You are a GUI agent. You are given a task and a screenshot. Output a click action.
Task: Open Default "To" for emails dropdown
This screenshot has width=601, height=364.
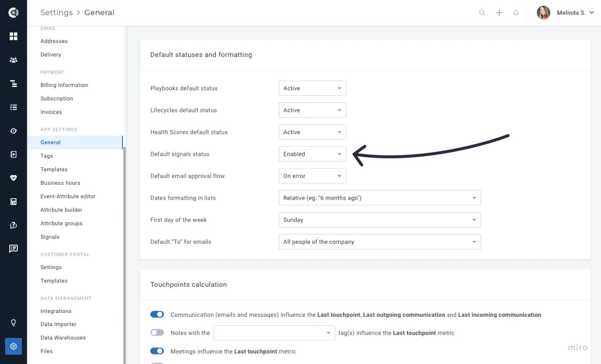[x=379, y=242]
